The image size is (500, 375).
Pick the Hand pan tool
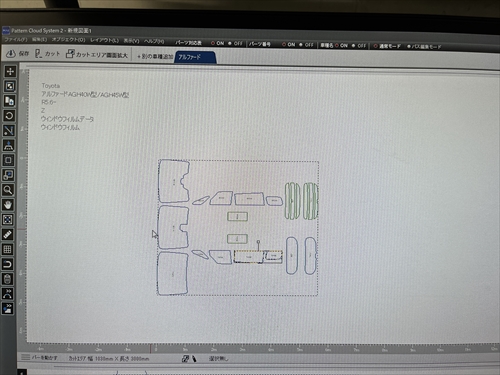coord(8,205)
